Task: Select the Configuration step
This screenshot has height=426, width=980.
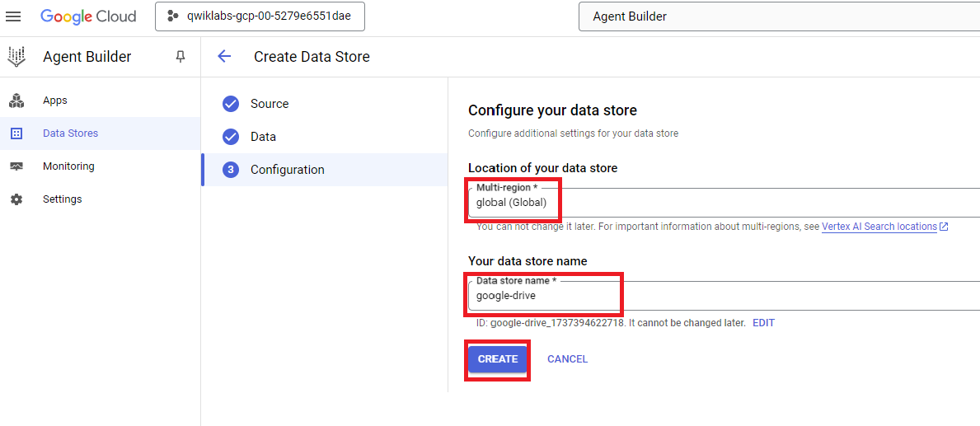Action: pos(325,169)
